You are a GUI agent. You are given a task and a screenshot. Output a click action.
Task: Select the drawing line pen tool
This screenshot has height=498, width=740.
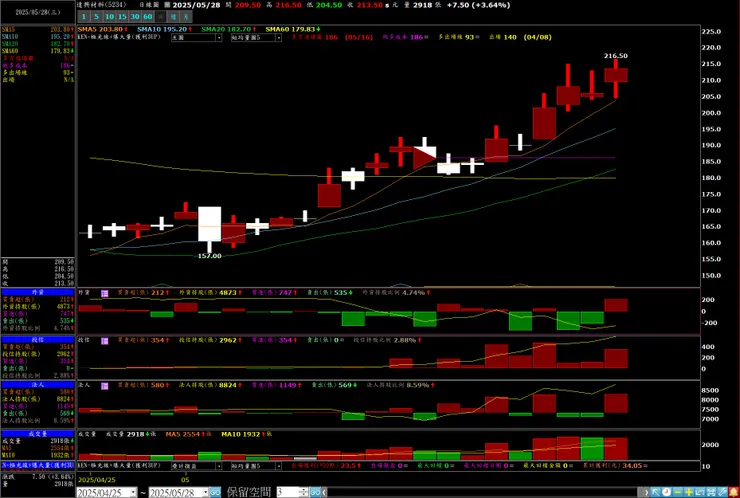click(722, 492)
